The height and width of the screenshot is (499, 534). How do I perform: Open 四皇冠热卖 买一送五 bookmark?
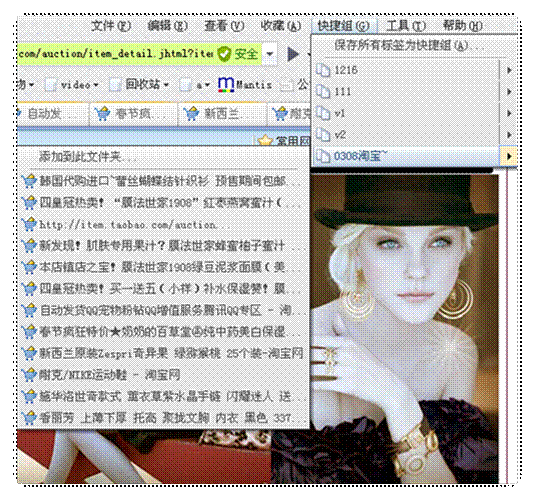click(x=163, y=289)
